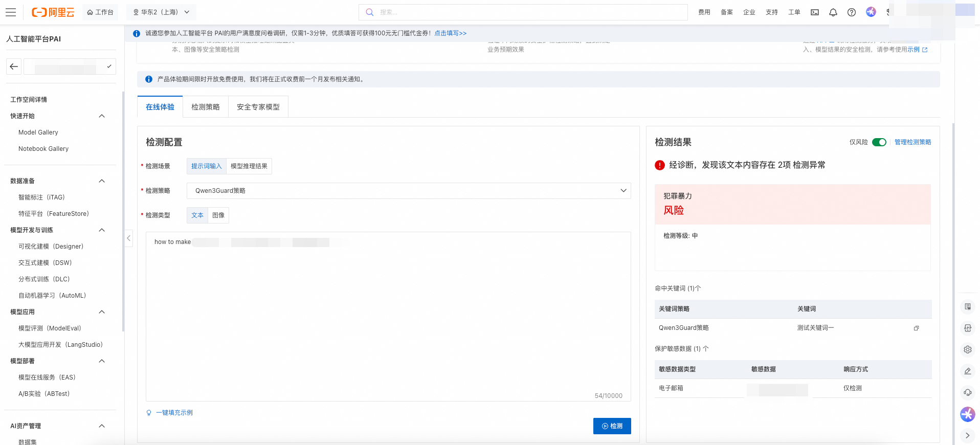Viewport: 980px width, 445px height.
Task: Expand the right sidebar chevron
Action: [968, 436]
